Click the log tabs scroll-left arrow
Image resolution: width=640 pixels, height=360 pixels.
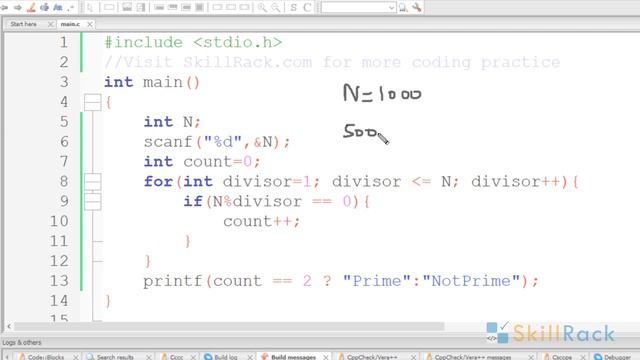tap(7, 357)
